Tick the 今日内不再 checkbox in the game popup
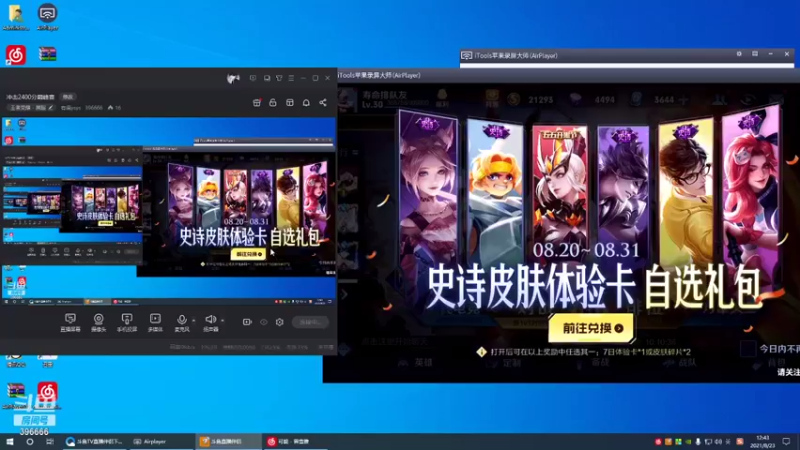Viewport: 800px width, 450px height. tap(748, 348)
